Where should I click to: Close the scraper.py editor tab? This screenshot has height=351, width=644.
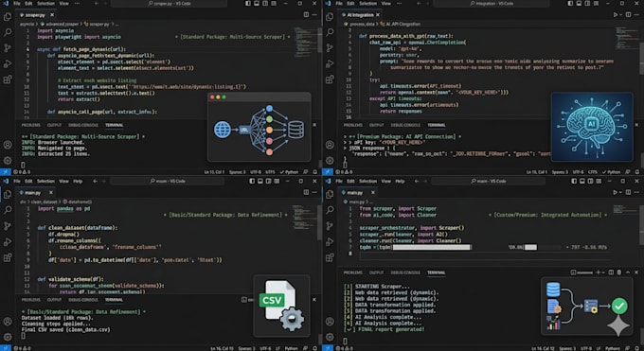click(x=52, y=15)
